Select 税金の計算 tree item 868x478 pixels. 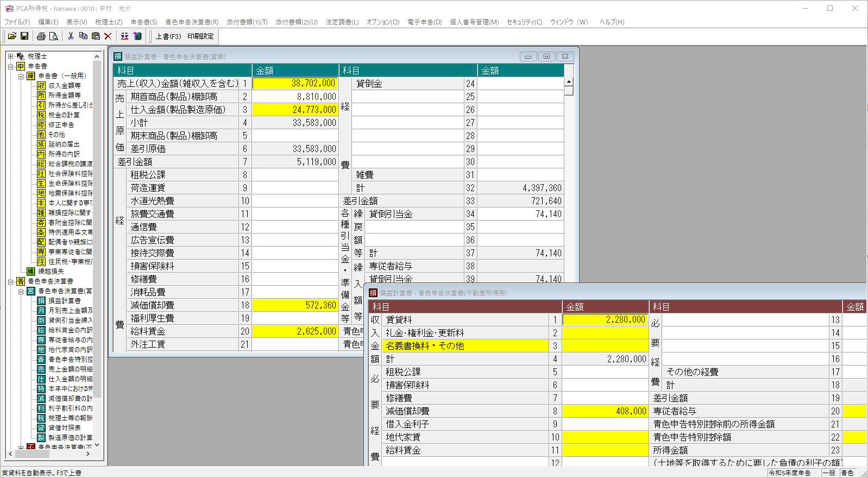(64, 115)
